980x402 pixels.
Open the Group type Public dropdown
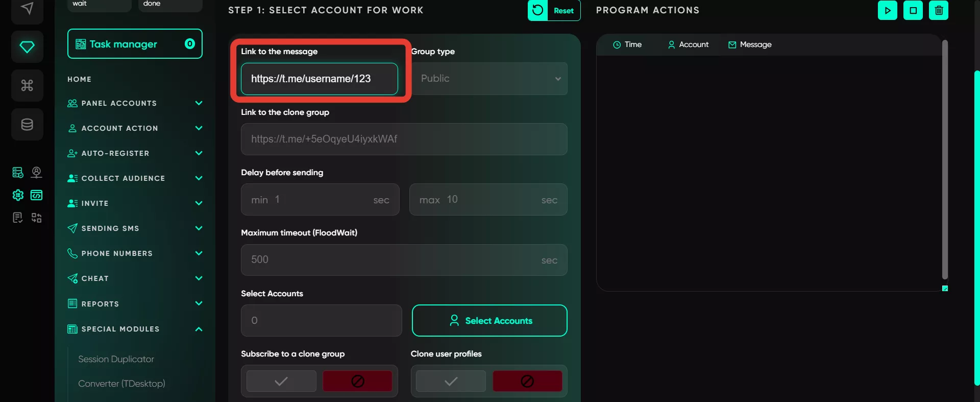(489, 79)
